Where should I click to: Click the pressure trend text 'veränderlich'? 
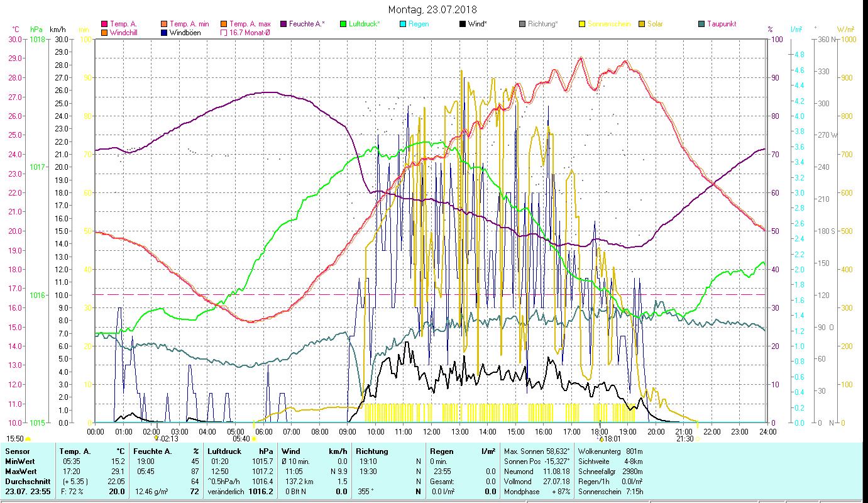point(226,491)
